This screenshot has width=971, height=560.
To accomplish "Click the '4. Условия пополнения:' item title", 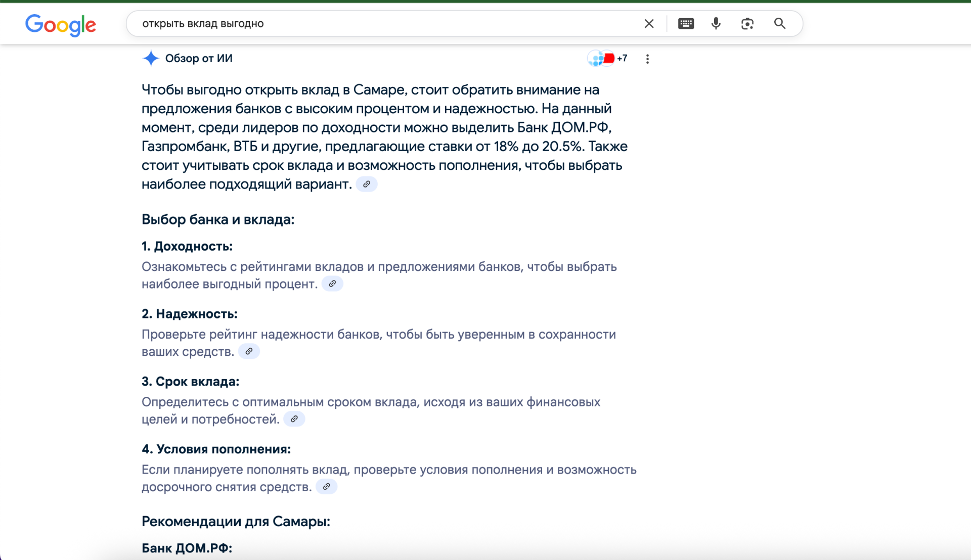I will (x=216, y=450).
